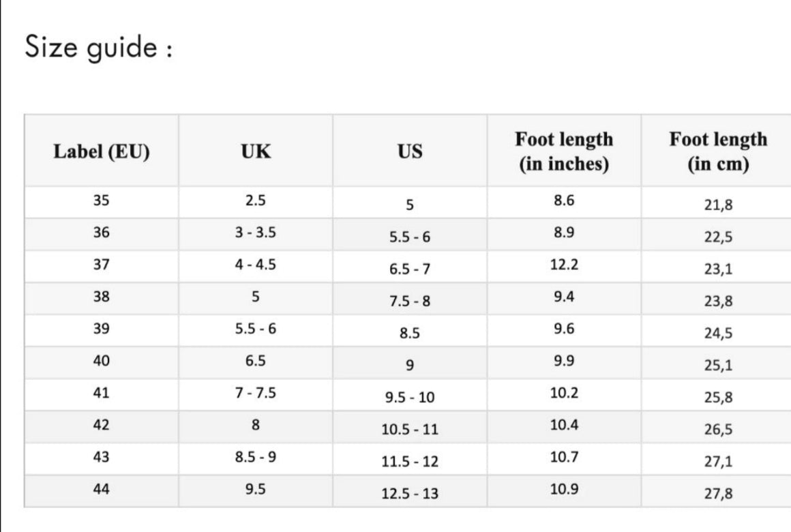Click the "UK" column header
The width and height of the screenshot is (791, 532).
tap(256, 151)
